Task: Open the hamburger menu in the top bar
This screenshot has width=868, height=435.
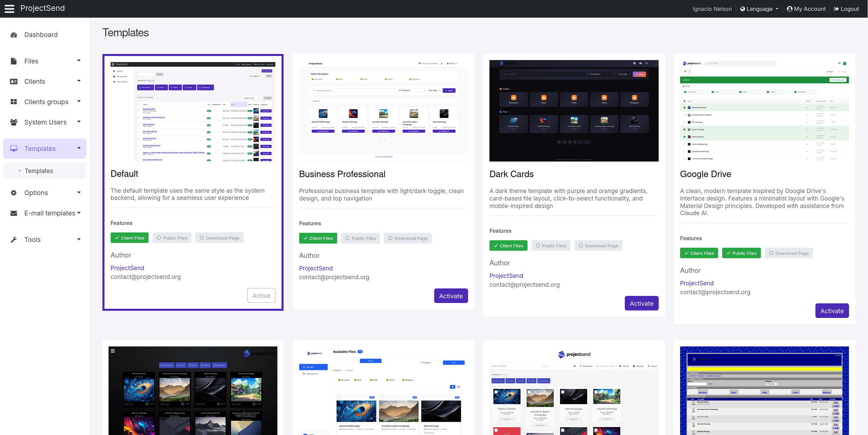Action: pyautogui.click(x=9, y=8)
